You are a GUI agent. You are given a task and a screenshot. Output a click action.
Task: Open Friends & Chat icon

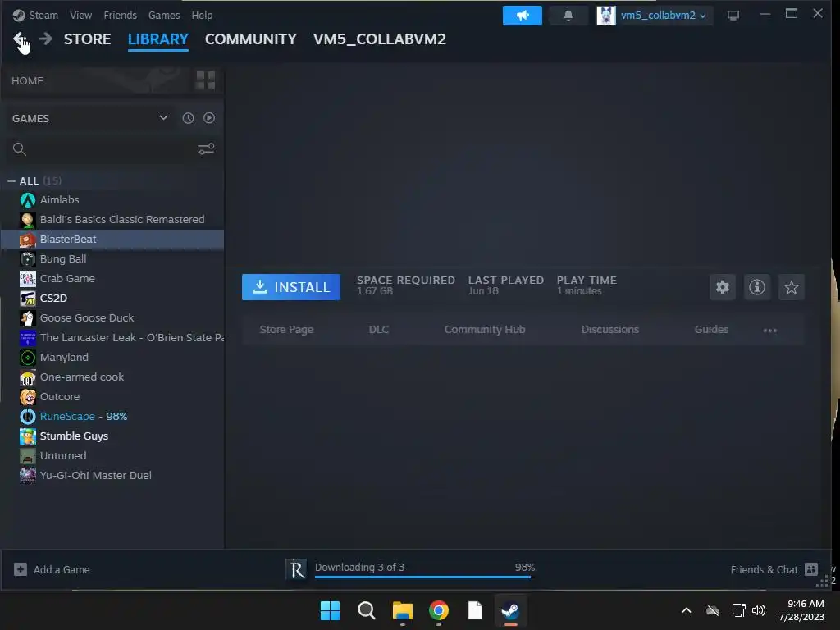click(811, 569)
